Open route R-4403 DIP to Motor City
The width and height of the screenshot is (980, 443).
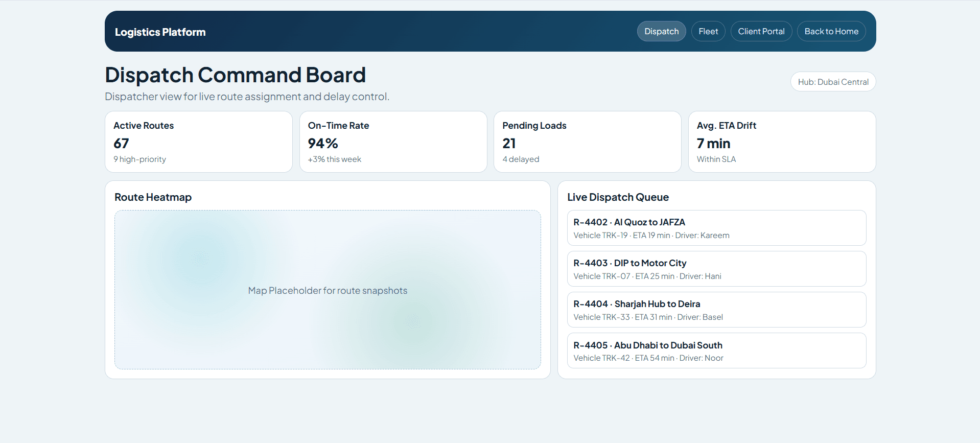coord(716,269)
